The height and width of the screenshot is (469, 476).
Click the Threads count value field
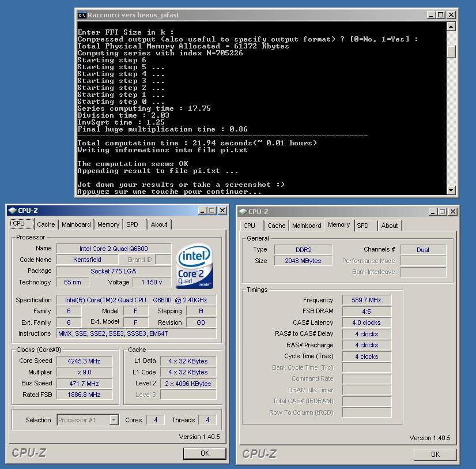tap(207, 420)
